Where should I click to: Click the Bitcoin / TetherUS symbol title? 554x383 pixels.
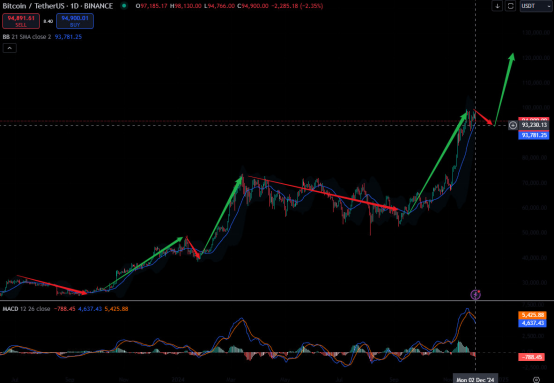(58, 6)
